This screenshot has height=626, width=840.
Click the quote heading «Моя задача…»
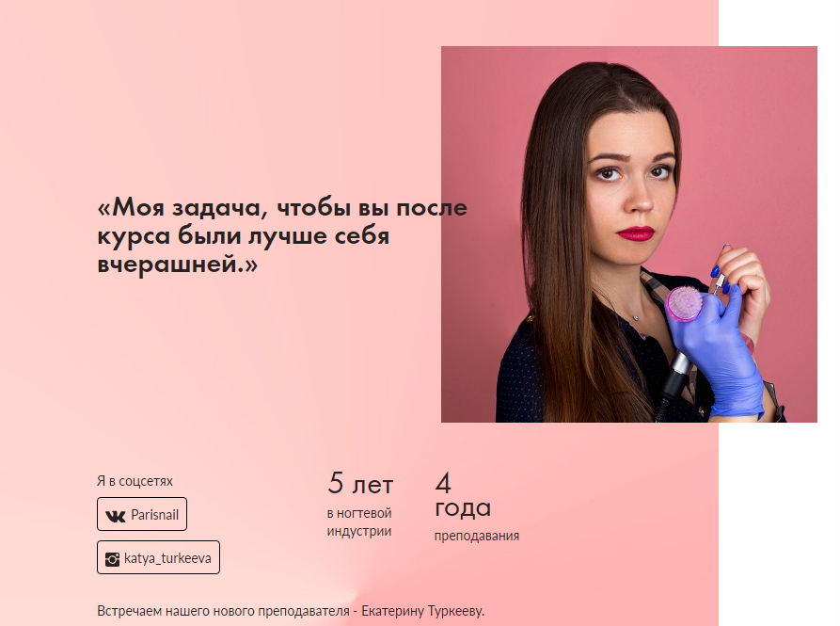coord(282,235)
